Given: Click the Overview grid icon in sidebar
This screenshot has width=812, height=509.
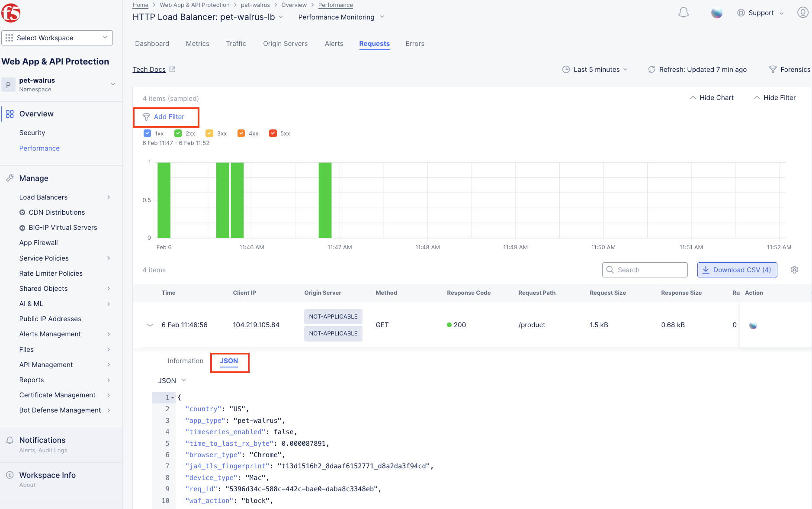Looking at the screenshot, I should coord(10,114).
